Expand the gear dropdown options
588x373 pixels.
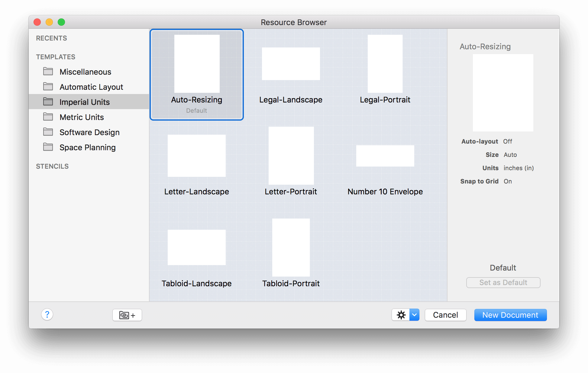414,315
